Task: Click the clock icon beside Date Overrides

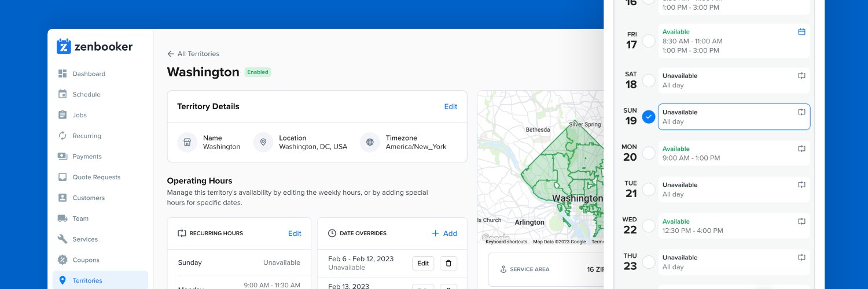Action: click(332, 234)
